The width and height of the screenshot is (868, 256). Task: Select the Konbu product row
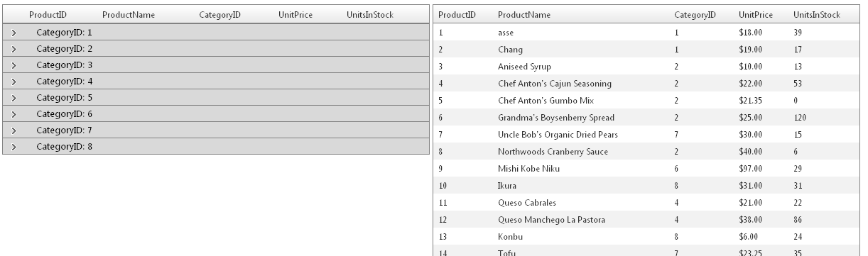pyautogui.click(x=650, y=237)
